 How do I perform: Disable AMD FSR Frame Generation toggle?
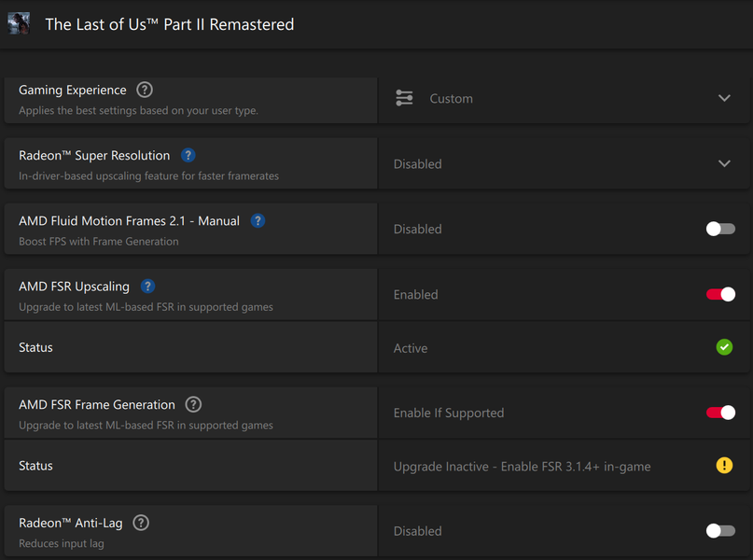[720, 413]
